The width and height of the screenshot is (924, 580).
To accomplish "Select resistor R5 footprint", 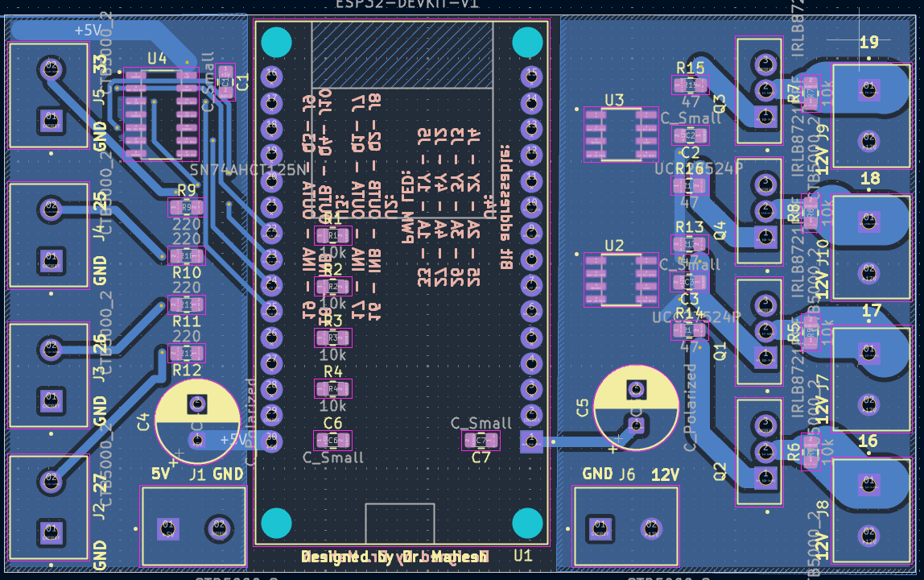I will pyautogui.click(x=811, y=333).
